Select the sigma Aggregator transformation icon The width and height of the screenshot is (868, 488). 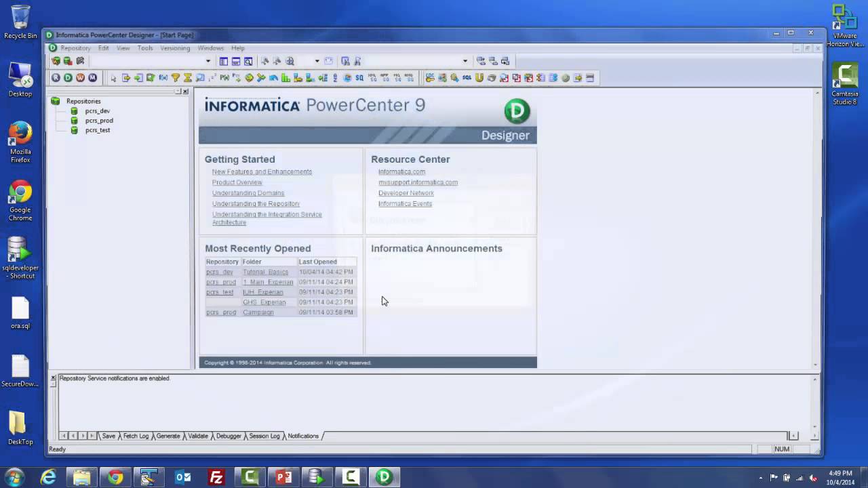(187, 78)
